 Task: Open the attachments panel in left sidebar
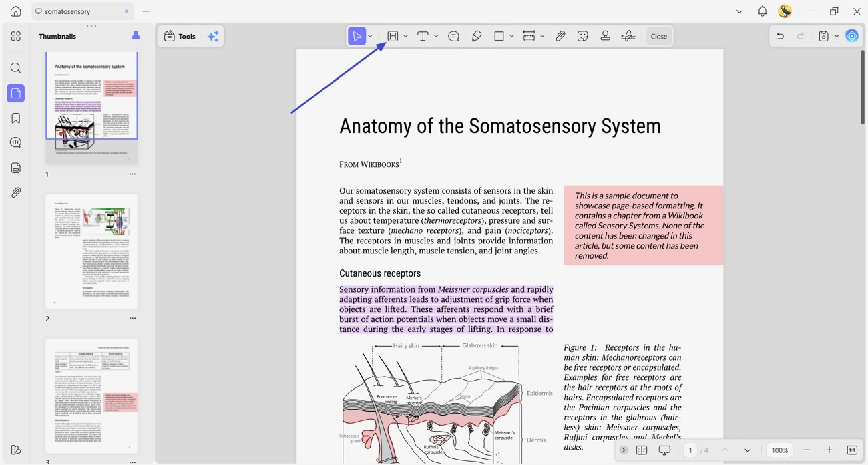tap(16, 192)
